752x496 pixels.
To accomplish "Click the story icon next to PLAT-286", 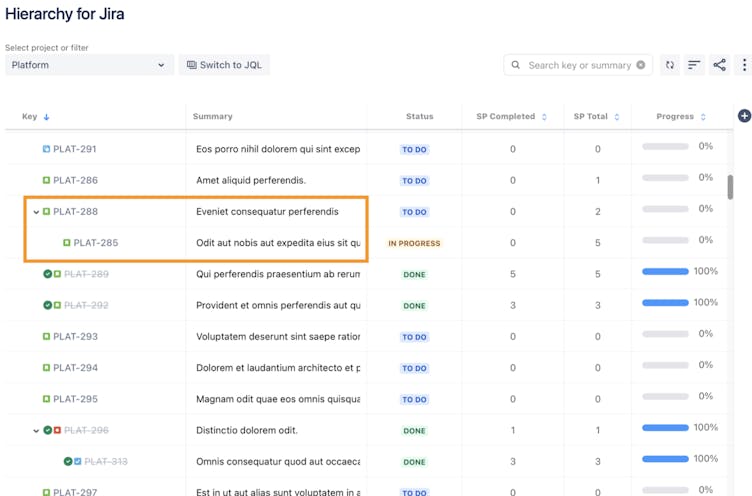I will tap(46, 180).
